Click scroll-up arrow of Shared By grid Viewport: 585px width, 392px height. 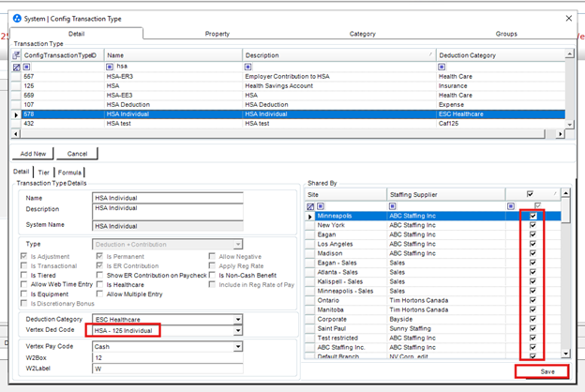[x=566, y=193]
